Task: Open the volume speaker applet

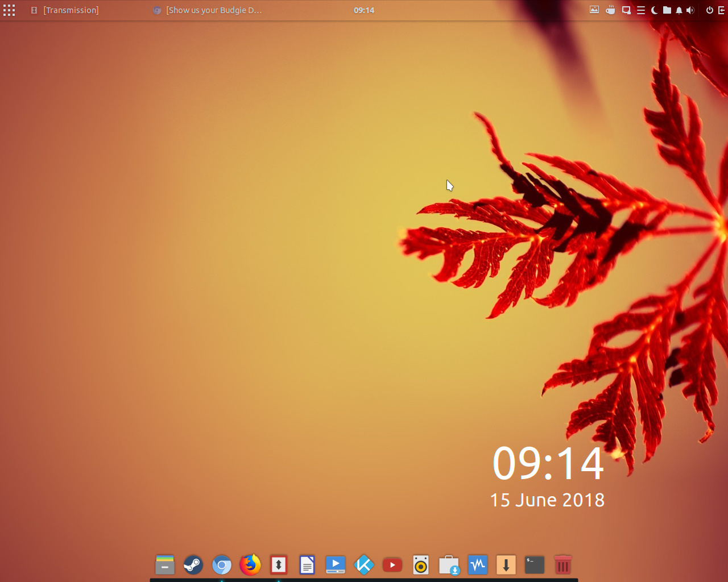Action: click(690, 10)
